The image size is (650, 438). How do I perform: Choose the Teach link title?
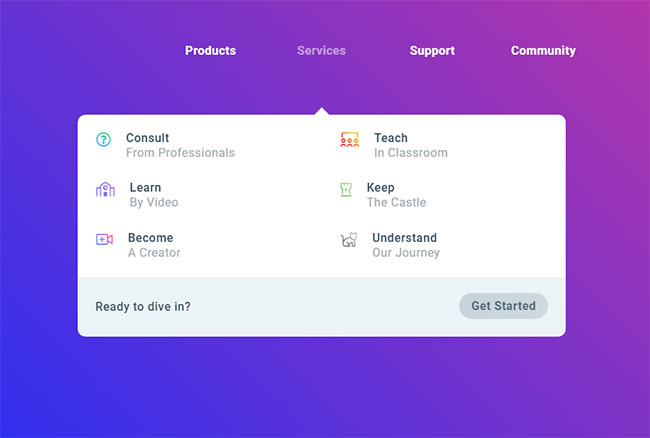pos(391,138)
